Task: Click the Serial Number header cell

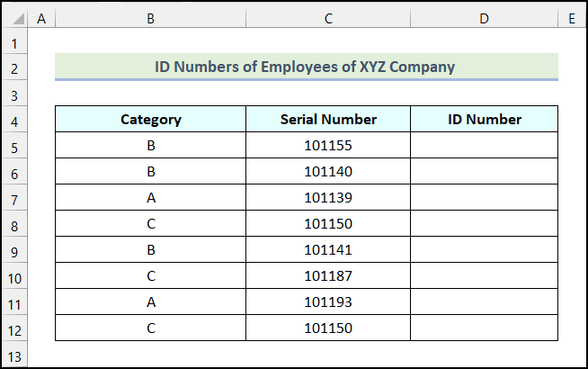Action: pos(328,120)
